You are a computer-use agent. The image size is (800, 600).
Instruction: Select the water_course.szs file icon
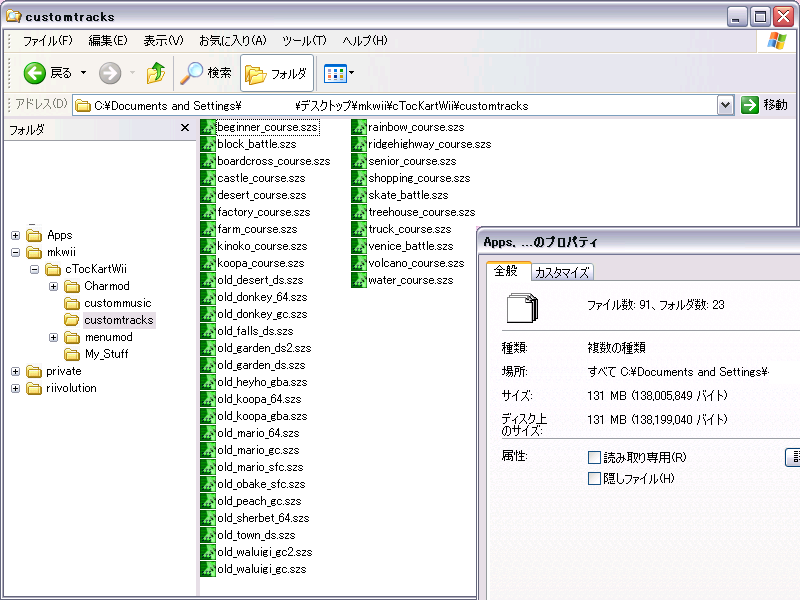[359, 280]
